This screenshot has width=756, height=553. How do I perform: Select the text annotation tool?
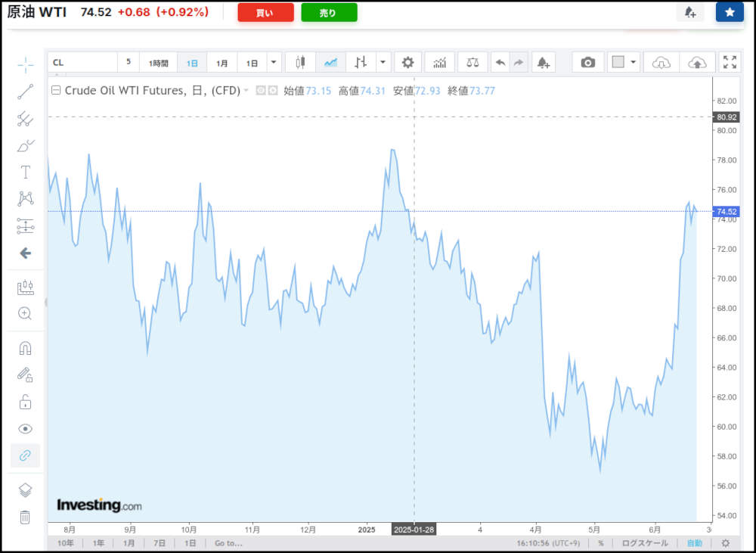(x=25, y=172)
